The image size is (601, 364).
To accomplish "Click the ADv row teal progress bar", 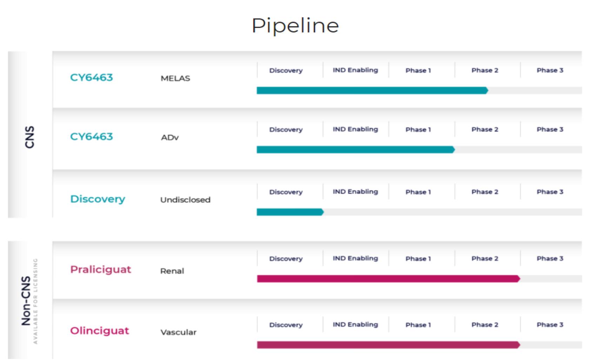I will 355,150.
